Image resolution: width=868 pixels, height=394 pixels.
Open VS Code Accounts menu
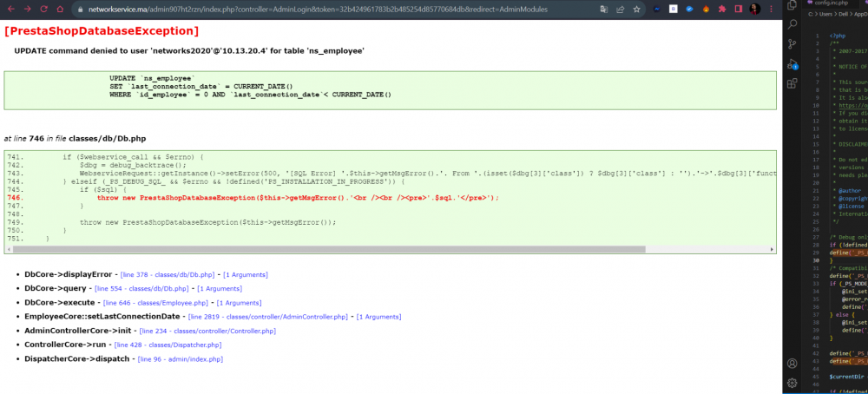pyautogui.click(x=792, y=364)
